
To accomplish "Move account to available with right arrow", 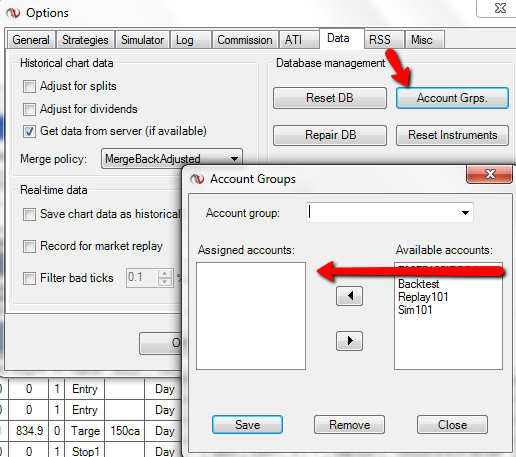I will click(349, 341).
